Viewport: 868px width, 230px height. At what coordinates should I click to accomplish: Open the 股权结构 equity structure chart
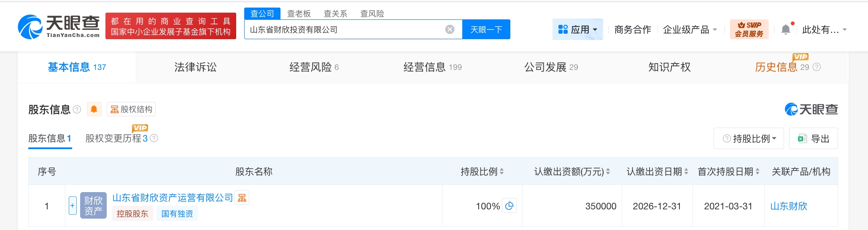click(131, 110)
